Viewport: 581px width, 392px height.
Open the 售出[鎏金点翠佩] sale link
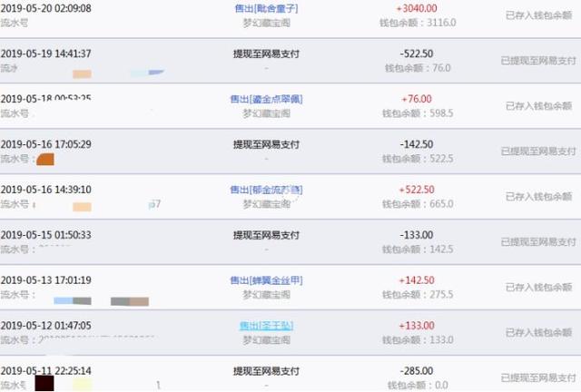266,99
